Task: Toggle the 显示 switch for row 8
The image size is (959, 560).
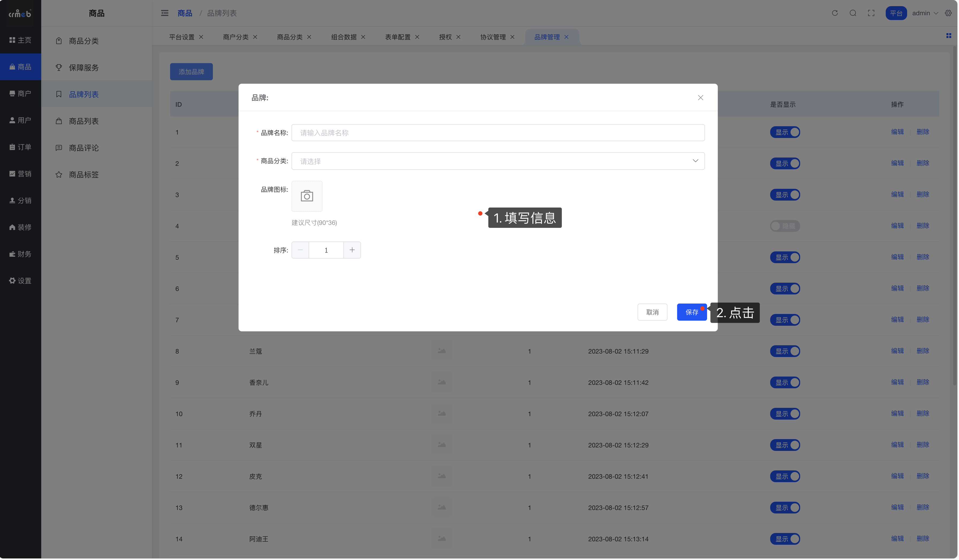Action: tap(785, 351)
